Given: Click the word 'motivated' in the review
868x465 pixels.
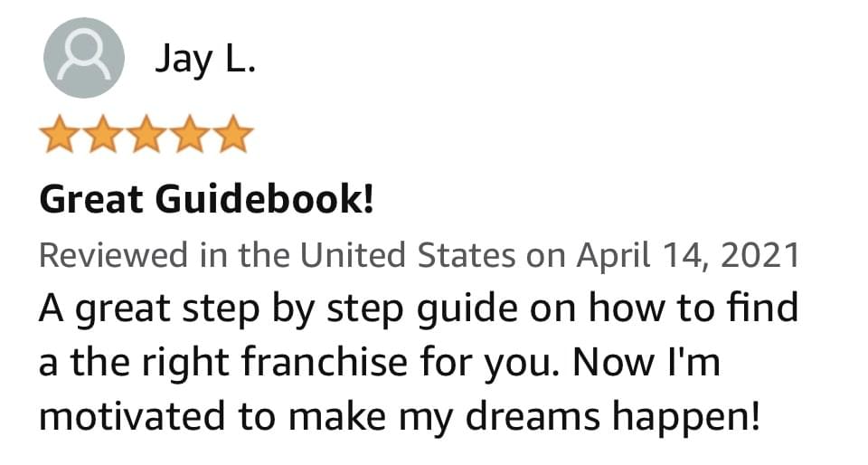Looking at the screenshot, I should click(x=133, y=417).
